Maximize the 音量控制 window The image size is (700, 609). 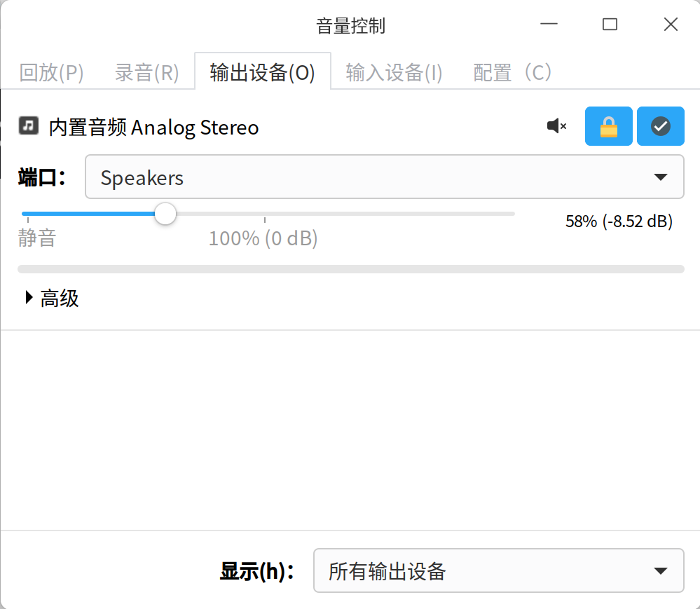610,24
